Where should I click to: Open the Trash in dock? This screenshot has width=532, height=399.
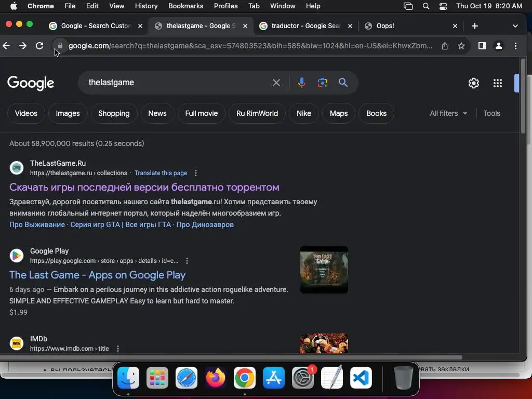pyautogui.click(x=403, y=378)
